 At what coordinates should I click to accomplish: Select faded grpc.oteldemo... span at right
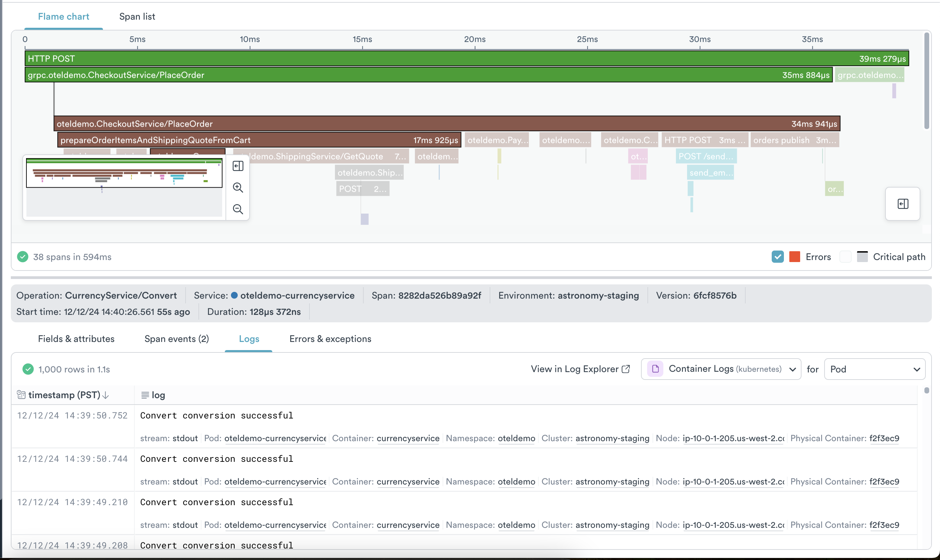[870, 75]
